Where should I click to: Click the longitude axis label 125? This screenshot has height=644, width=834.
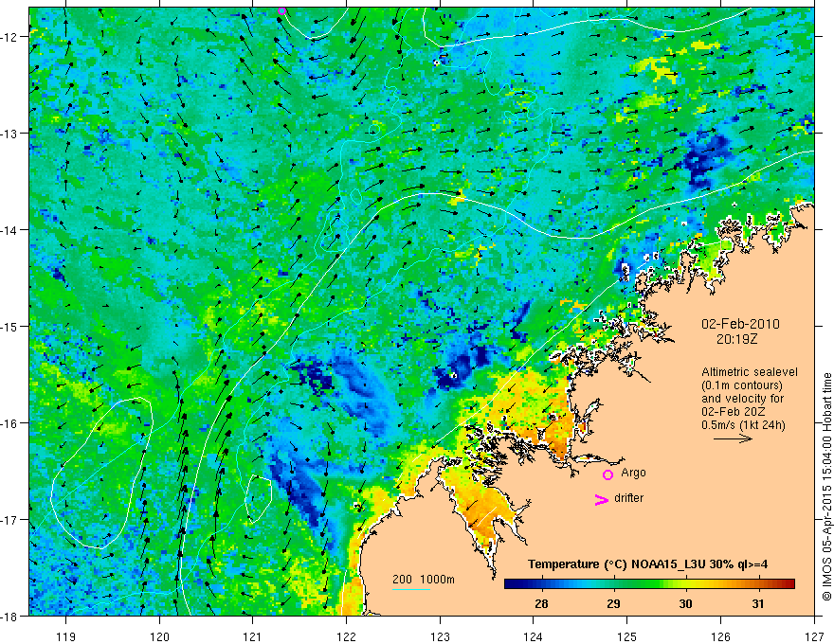coord(627,636)
